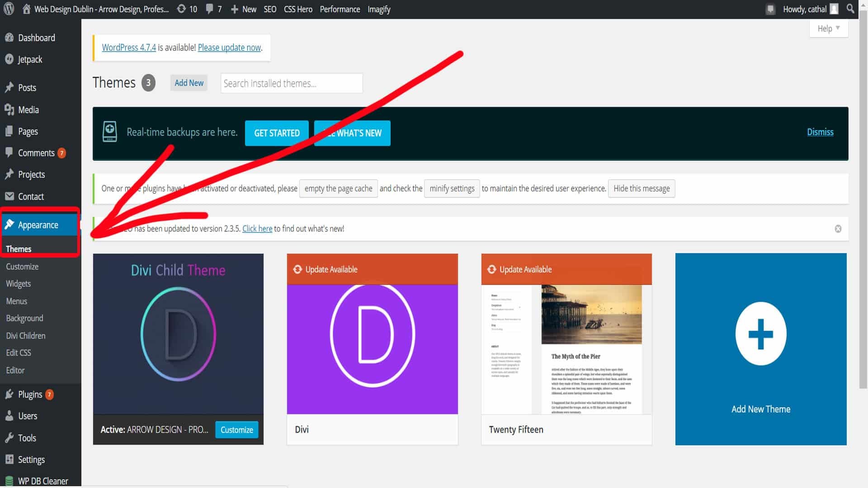Click the WordPress 4.7.4 link
This screenshot has width=868, height=488.
point(129,47)
